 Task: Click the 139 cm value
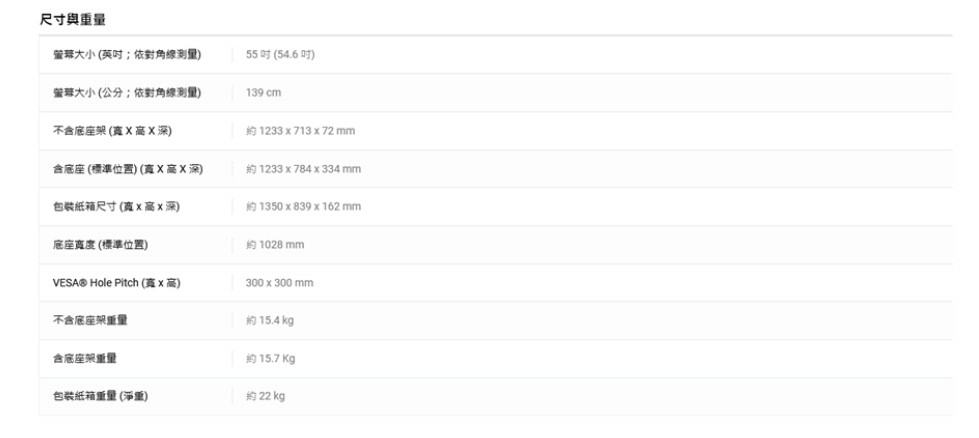tap(263, 92)
